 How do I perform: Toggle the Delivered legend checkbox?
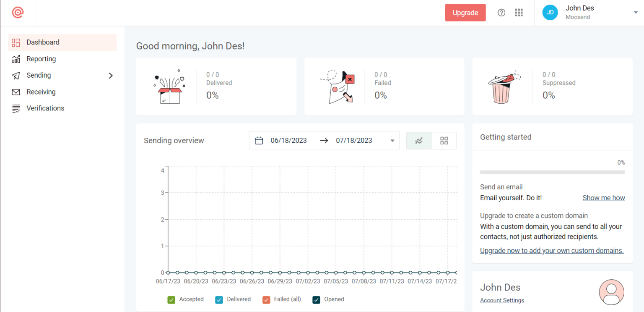[x=219, y=299]
